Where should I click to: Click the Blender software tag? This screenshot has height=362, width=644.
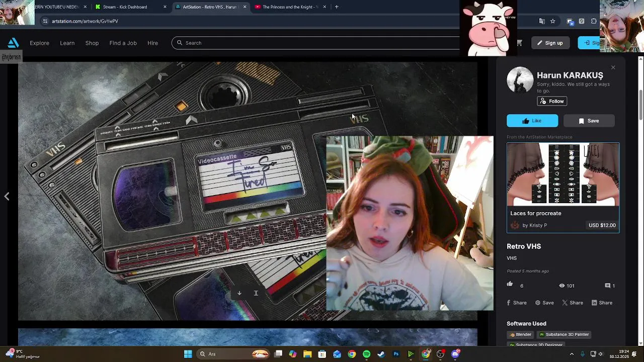pos(520,334)
